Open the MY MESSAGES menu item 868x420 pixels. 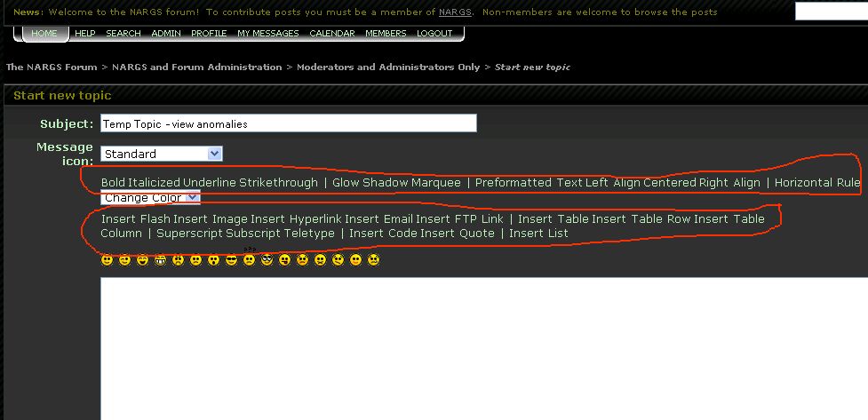click(268, 33)
